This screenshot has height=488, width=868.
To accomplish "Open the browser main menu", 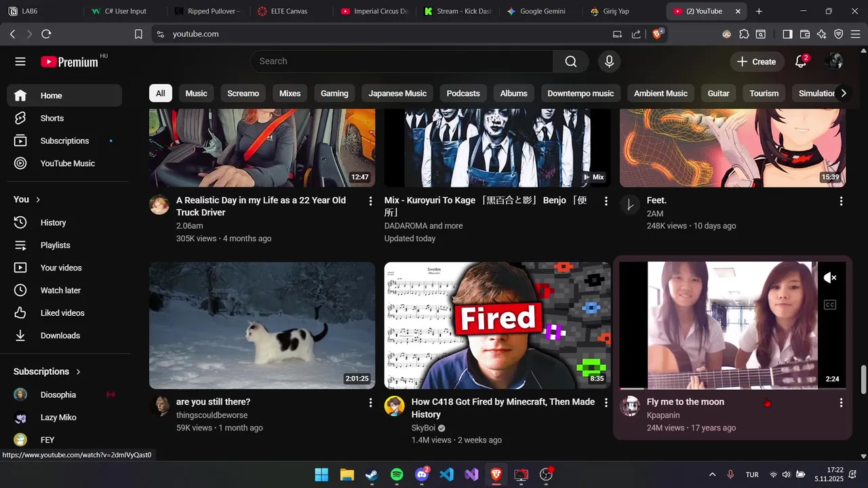I will pyautogui.click(x=856, y=34).
